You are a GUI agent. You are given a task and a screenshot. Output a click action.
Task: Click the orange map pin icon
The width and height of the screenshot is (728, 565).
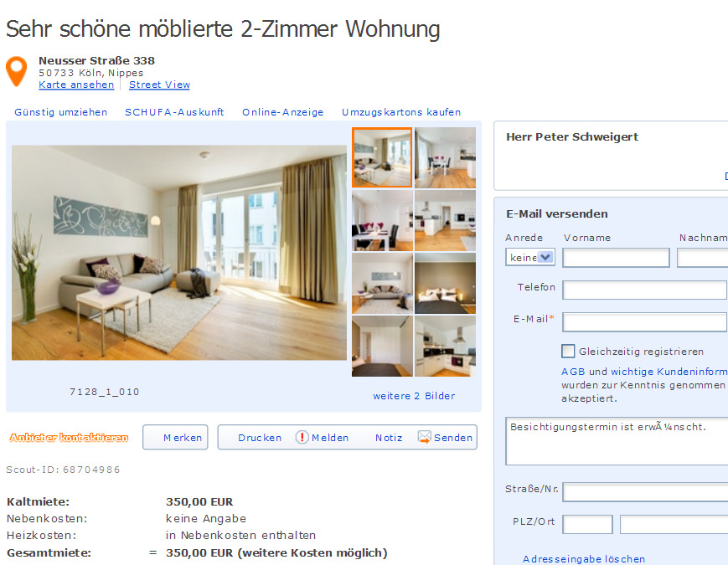[x=16, y=71]
